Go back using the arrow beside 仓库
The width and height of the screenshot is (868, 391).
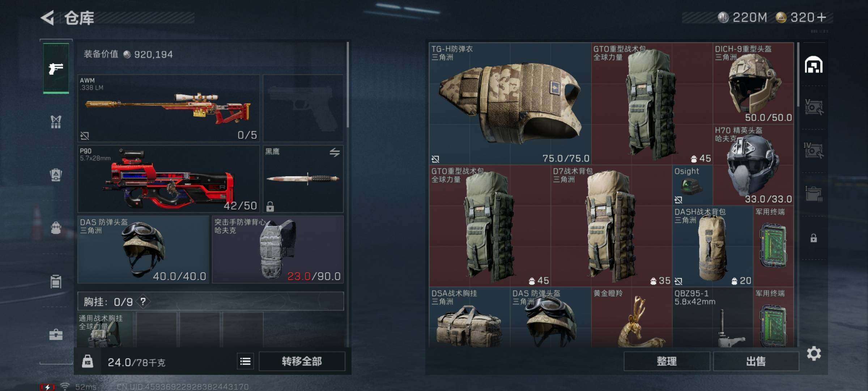coord(47,17)
